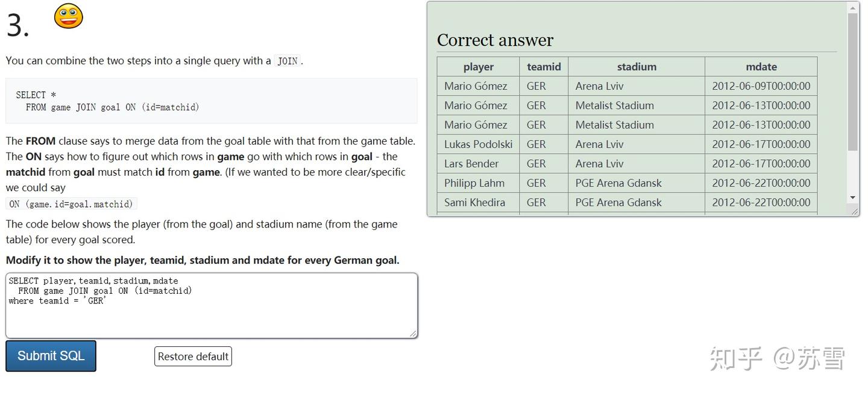The width and height of the screenshot is (868, 394).
Task: Click the results scrollbar up arrow
Action: point(852,8)
